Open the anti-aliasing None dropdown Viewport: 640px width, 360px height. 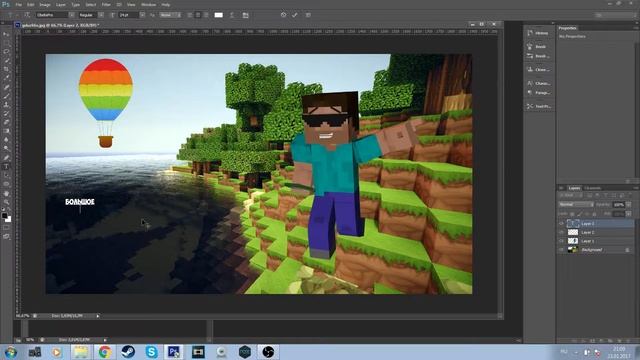(171, 15)
